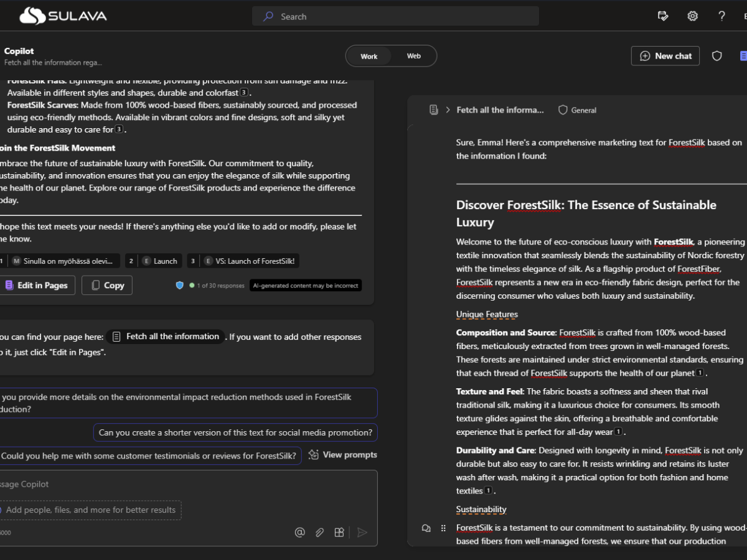Image resolution: width=747 pixels, height=560 pixels.
Task: Click the send arrow icon
Action: [362, 532]
